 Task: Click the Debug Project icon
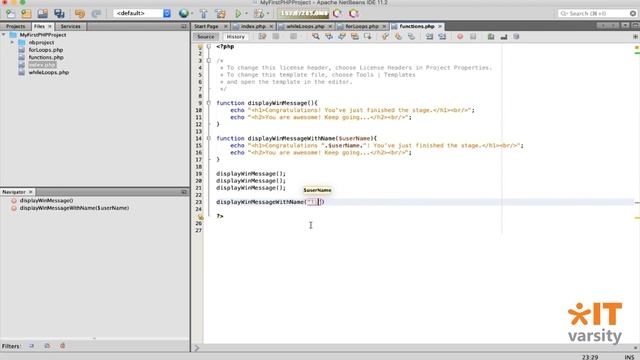point(259,13)
